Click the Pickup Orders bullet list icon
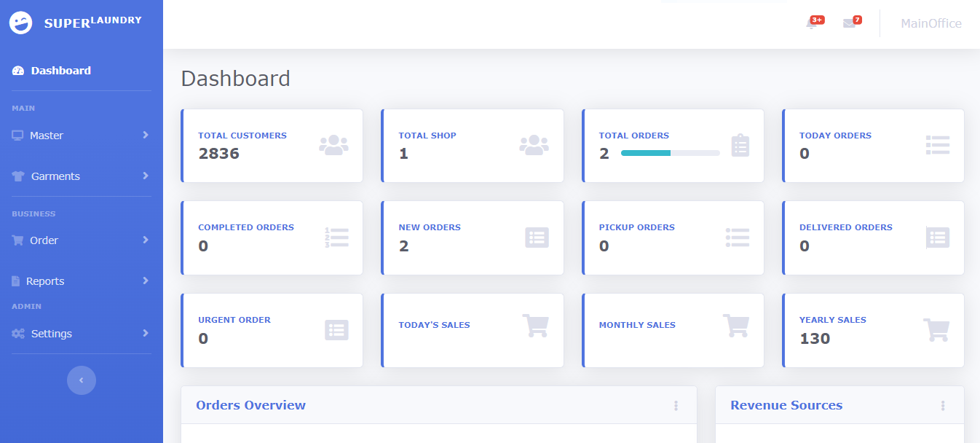The width and height of the screenshot is (980, 443). [x=738, y=238]
